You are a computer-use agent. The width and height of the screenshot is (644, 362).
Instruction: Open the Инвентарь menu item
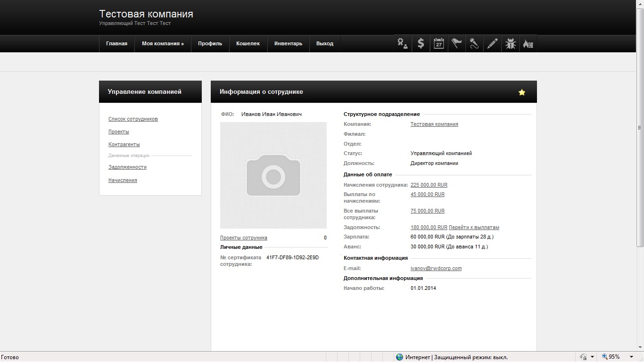(288, 43)
